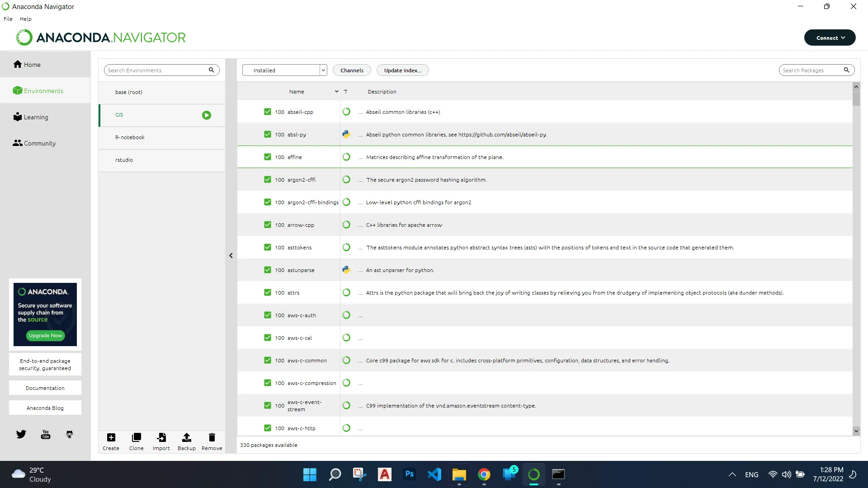Image resolution: width=868 pixels, height=488 pixels.
Task: Click the Create environment icon
Action: tap(111, 437)
